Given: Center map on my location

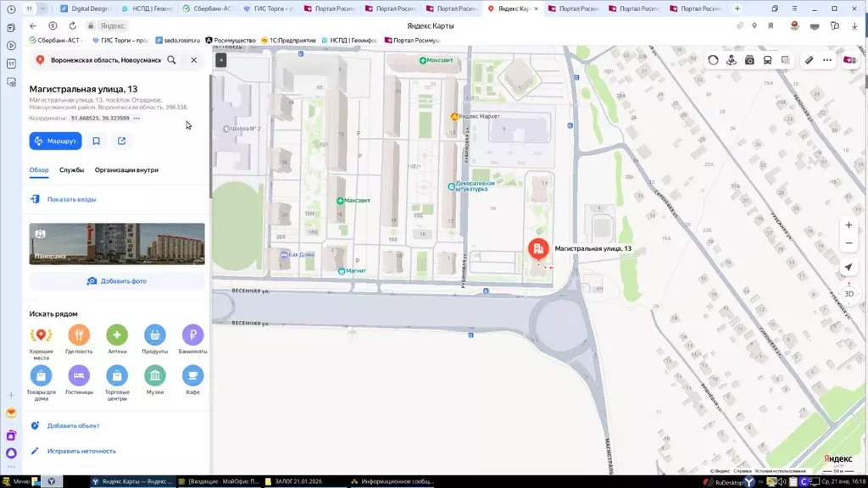Looking at the screenshot, I should click(x=849, y=267).
